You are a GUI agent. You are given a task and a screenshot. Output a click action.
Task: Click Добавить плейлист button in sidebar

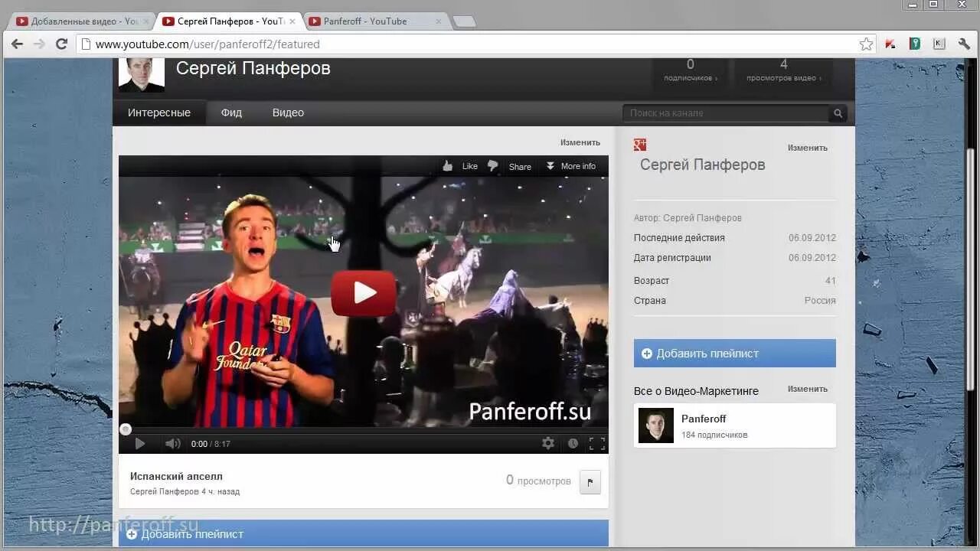[x=735, y=354]
